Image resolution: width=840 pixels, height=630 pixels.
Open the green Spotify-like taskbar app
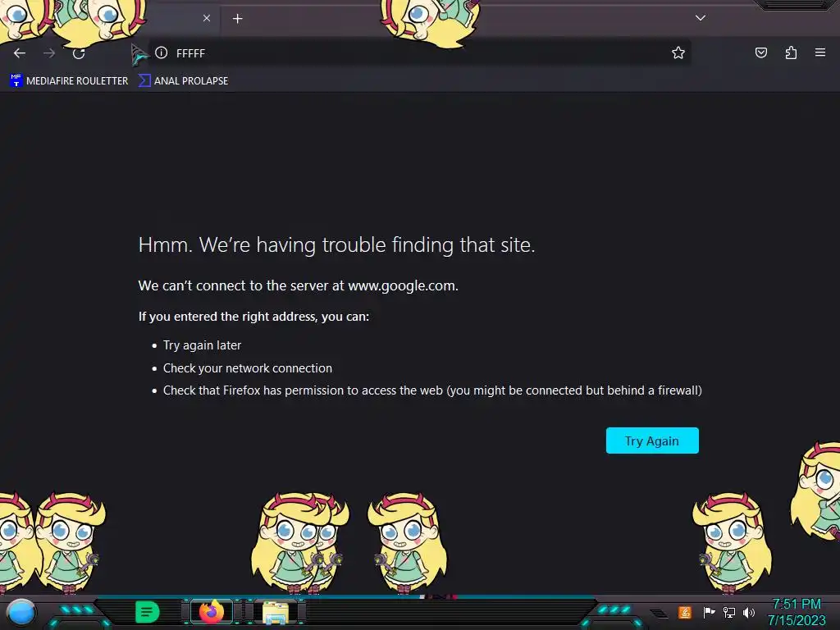(148, 612)
